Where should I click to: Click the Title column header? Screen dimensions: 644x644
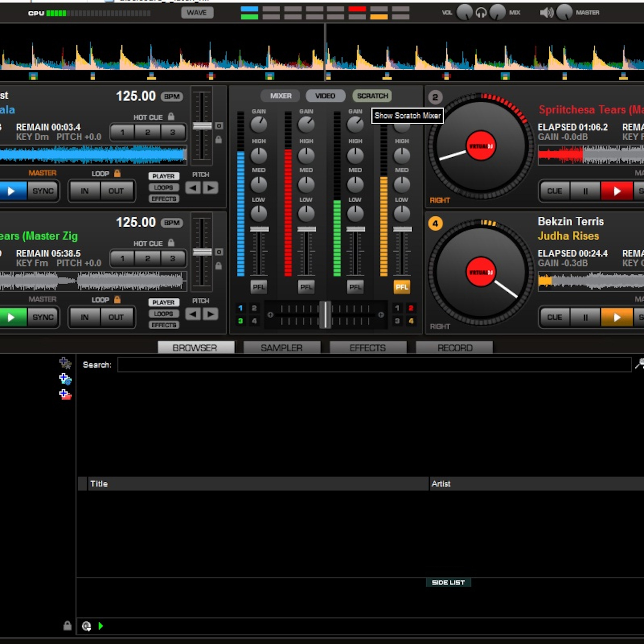click(258, 484)
